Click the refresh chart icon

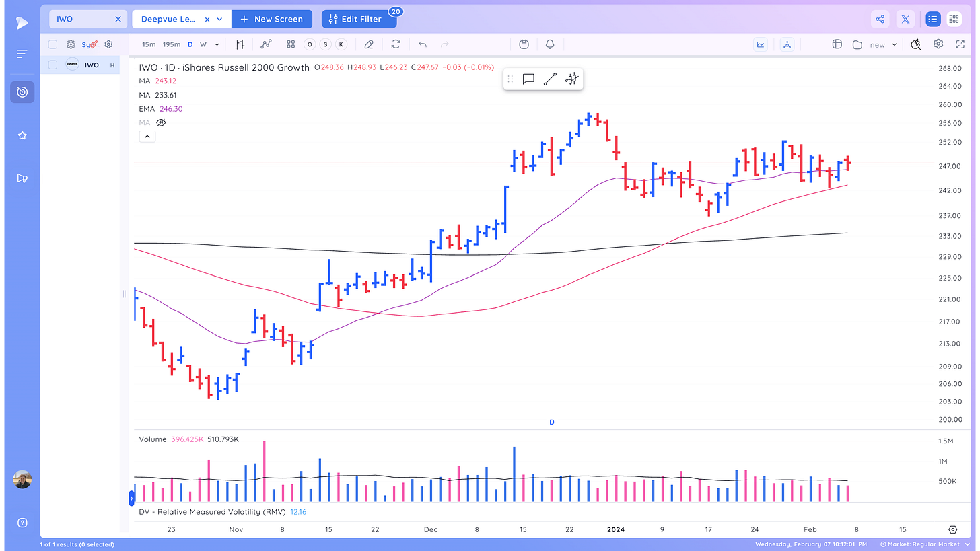pyautogui.click(x=396, y=44)
